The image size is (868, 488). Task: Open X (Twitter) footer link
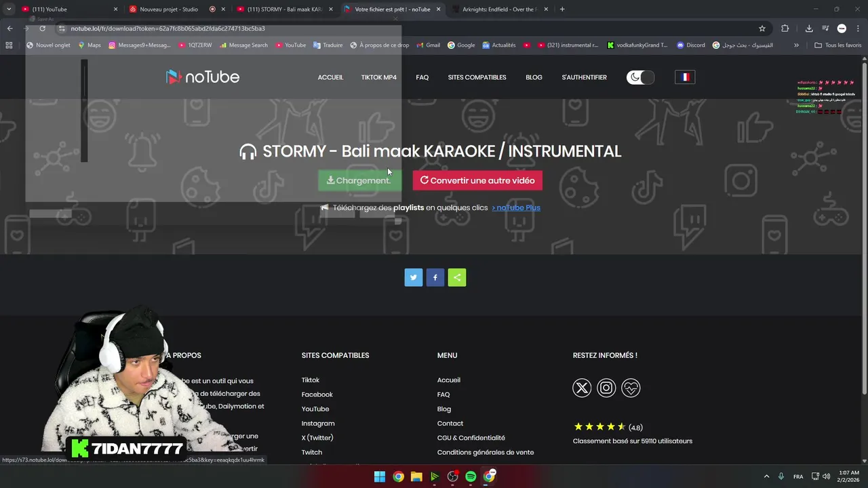click(317, 438)
